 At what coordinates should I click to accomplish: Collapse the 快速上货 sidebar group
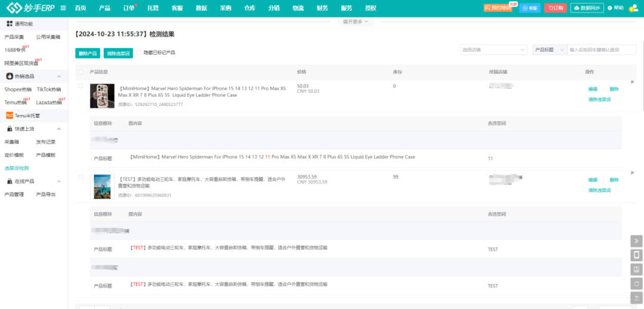click(58, 129)
